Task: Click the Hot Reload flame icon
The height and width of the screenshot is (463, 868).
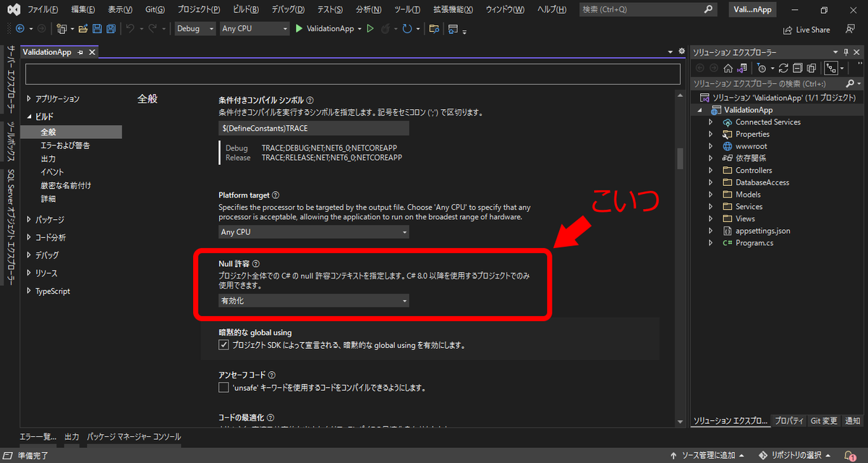Action: (387, 29)
